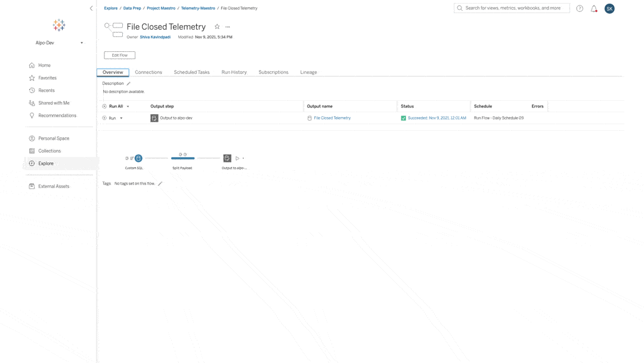Open Favorites in the sidebar
Screen dimensions: 644x363
pyautogui.click(x=47, y=78)
